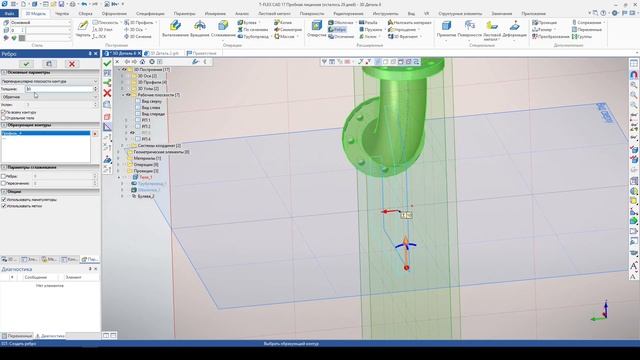
Task: Enable the Пересечение checkbox
Action: click(4, 184)
